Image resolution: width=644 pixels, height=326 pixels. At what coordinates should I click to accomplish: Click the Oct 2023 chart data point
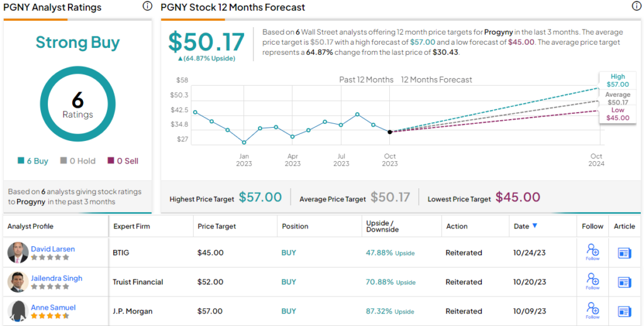click(390, 132)
